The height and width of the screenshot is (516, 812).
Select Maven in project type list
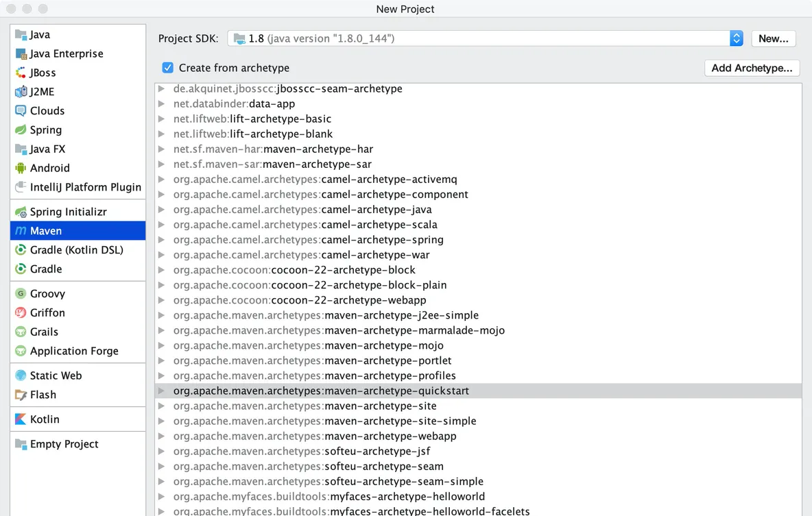tap(77, 231)
